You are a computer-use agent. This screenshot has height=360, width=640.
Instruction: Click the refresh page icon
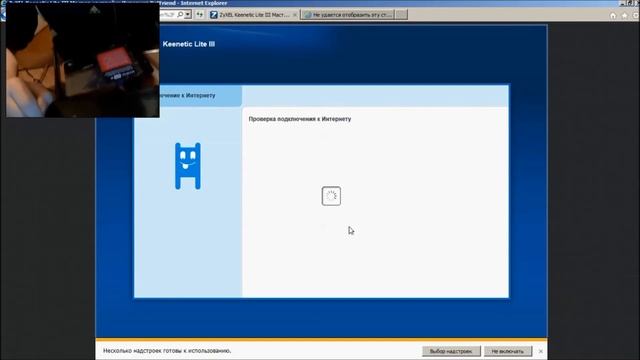coord(199,15)
